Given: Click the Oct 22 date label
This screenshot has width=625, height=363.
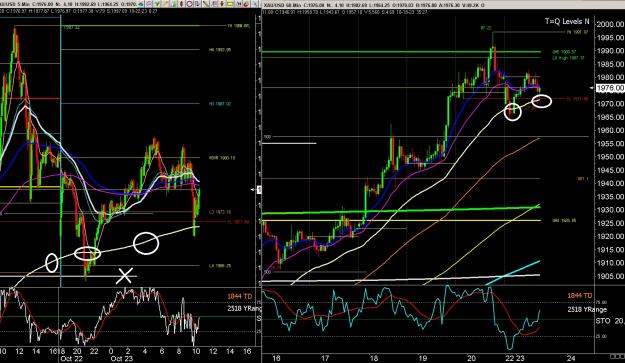Looking at the screenshot, I should pyautogui.click(x=72, y=358).
